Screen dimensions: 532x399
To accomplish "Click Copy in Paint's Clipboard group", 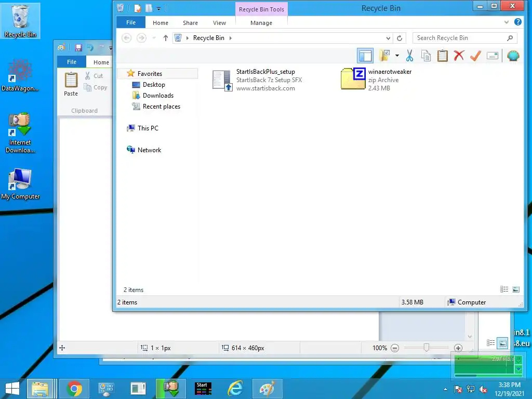I will [x=96, y=87].
